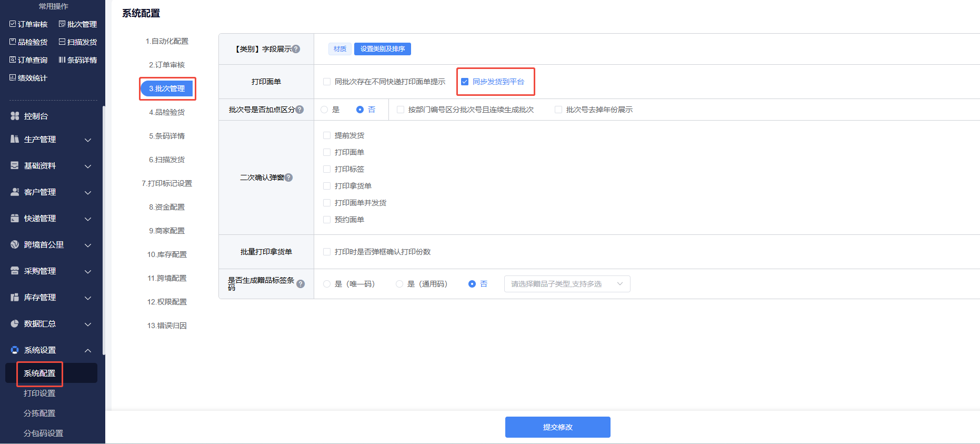This screenshot has height=444, width=980.
Task: Click the 批次管理 shortcut icon
Action: pyautogui.click(x=62, y=24)
